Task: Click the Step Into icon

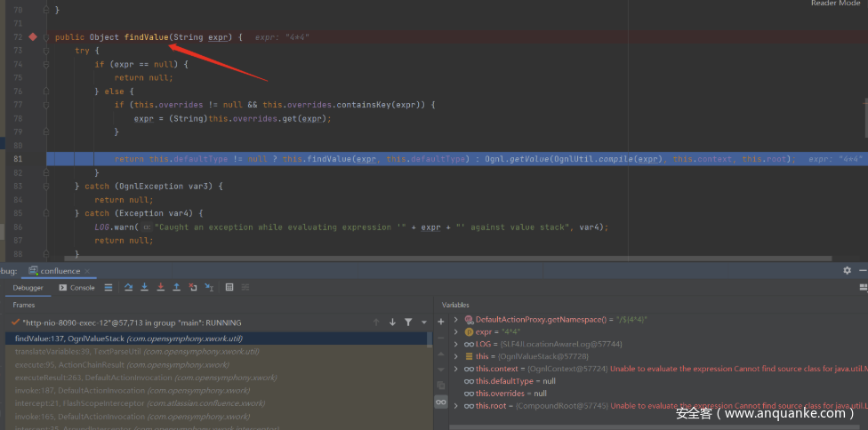Action: [x=144, y=287]
